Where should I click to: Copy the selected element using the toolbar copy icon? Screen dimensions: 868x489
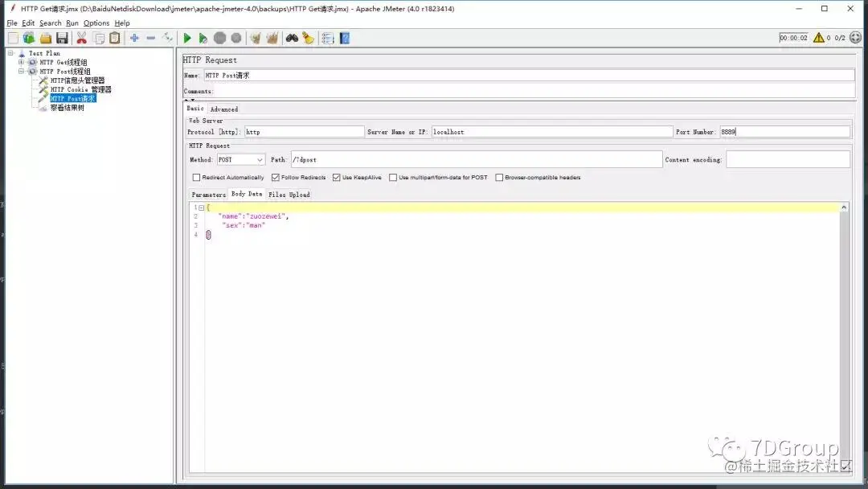99,39
